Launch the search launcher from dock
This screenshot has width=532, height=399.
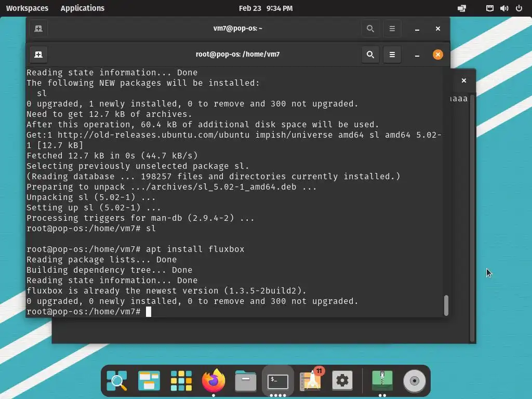click(x=117, y=380)
